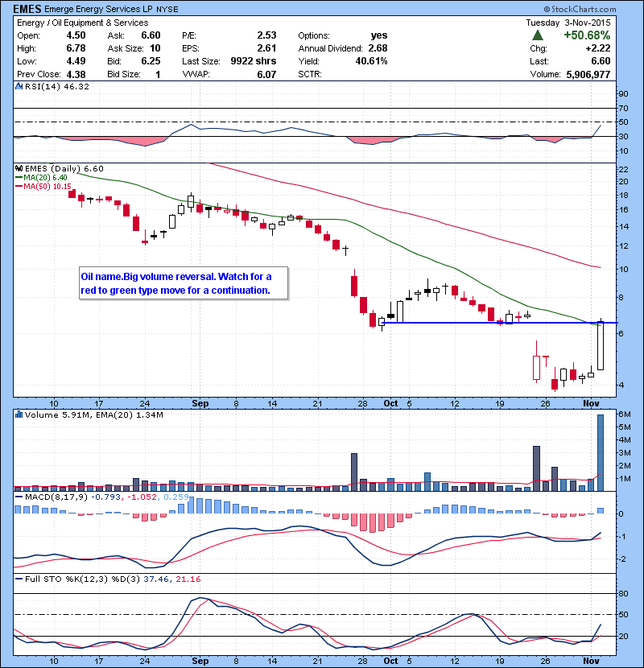Click the 6M volume bar for 3-Nov

601,453
